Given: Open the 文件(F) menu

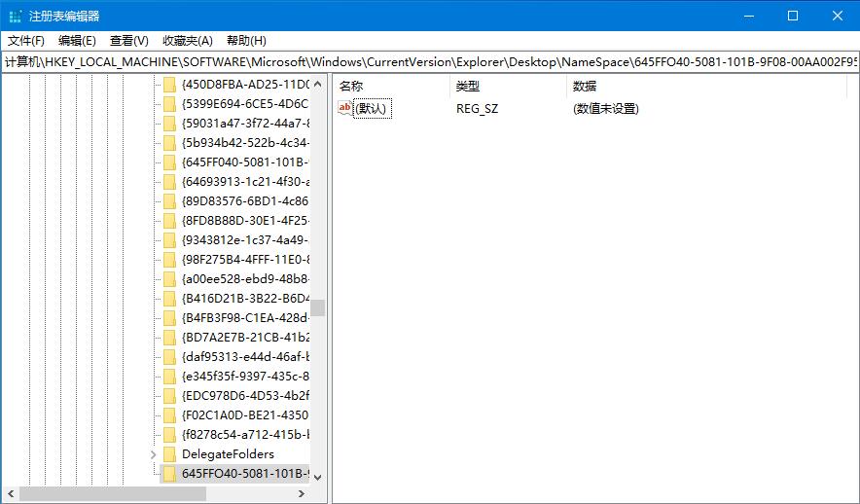Looking at the screenshot, I should click(x=26, y=40).
